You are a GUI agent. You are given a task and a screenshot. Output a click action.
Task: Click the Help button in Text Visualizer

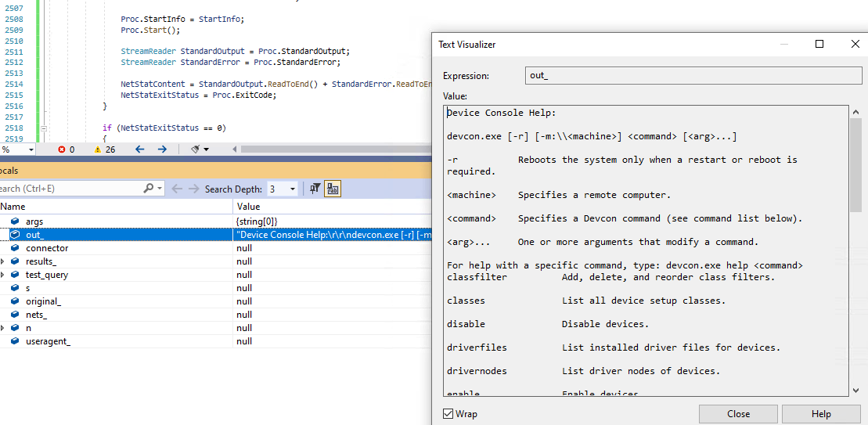[x=821, y=414]
